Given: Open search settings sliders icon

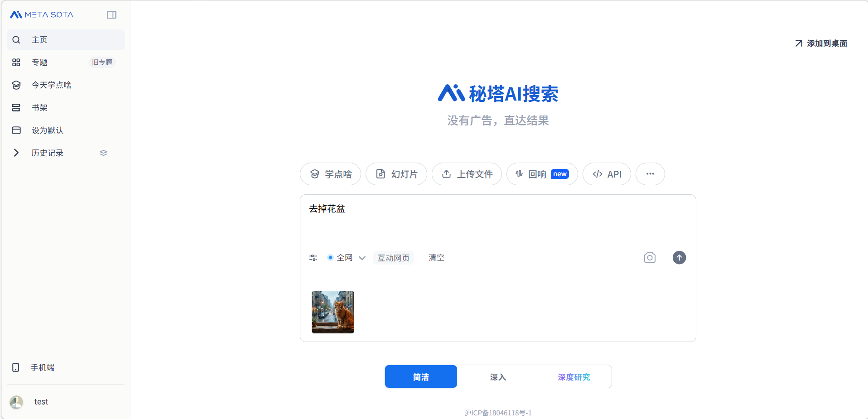Looking at the screenshot, I should point(313,258).
